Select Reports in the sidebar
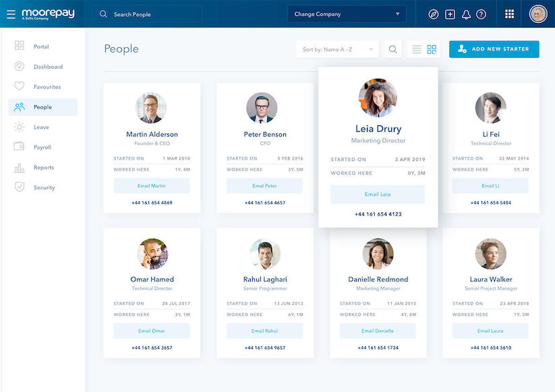This screenshot has height=392, width=555. pyautogui.click(x=43, y=168)
